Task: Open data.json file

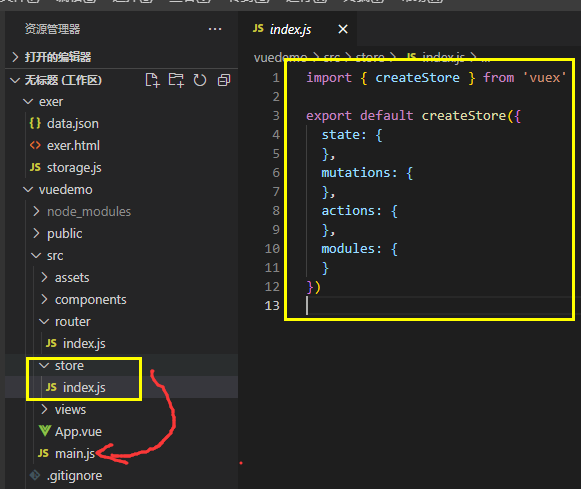Action: [x=73, y=123]
